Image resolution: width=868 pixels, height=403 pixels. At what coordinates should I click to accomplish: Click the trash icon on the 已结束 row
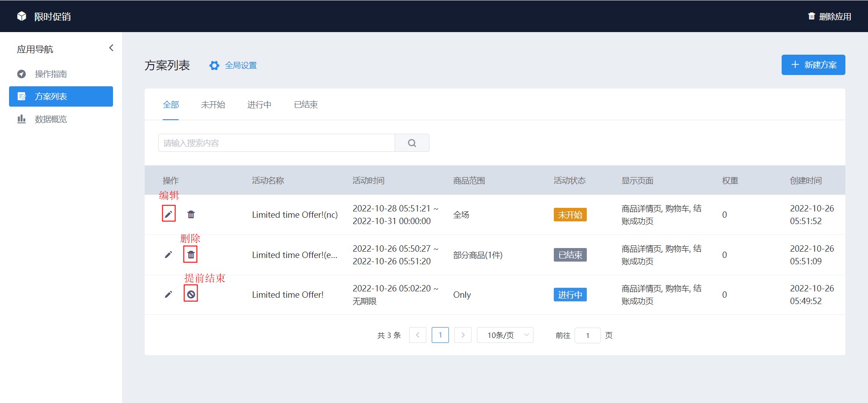[x=191, y=255]
